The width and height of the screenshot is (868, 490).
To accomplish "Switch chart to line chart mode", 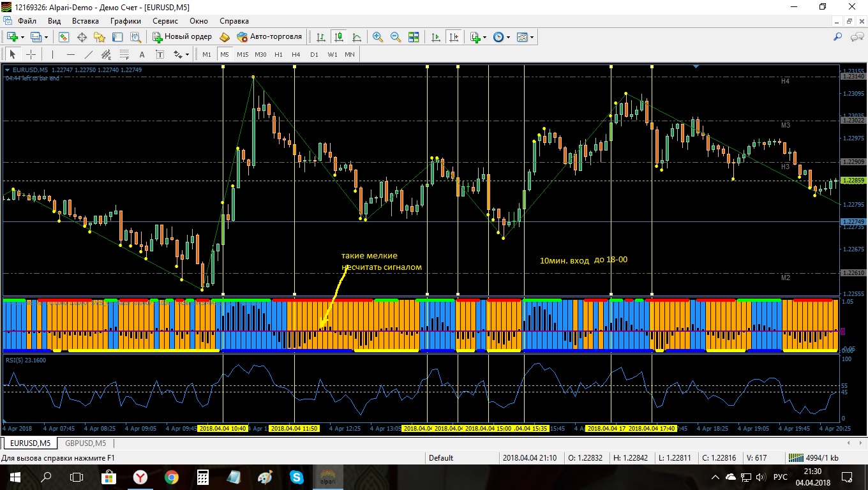I will pyautogui.click(x=357, y=37).
